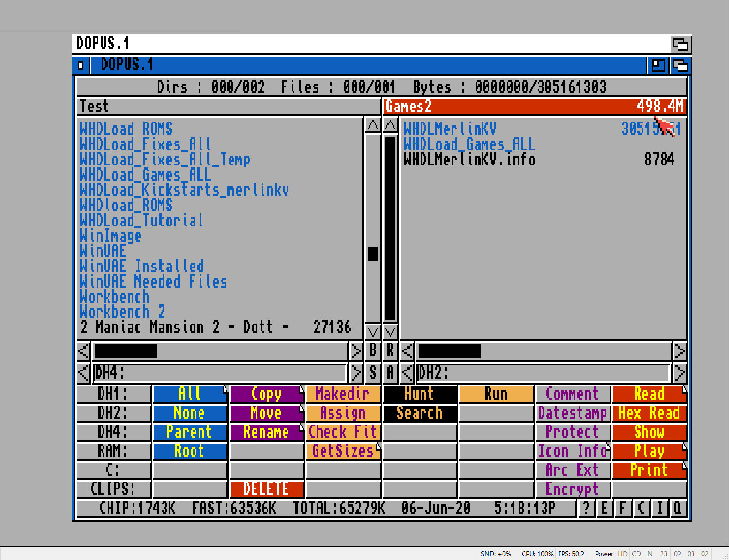Click right arrow of left horizontal scrollbar
The height and width of the screenshot is (560, 729).
(x=356, y=351)
